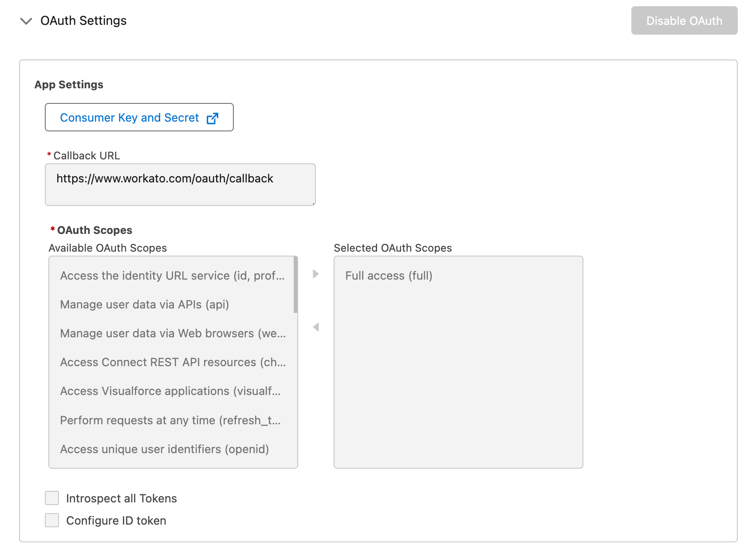This screenshot has height=553, width=756.
Task: Click the Disable OAuth button
Action: point(684,21)
